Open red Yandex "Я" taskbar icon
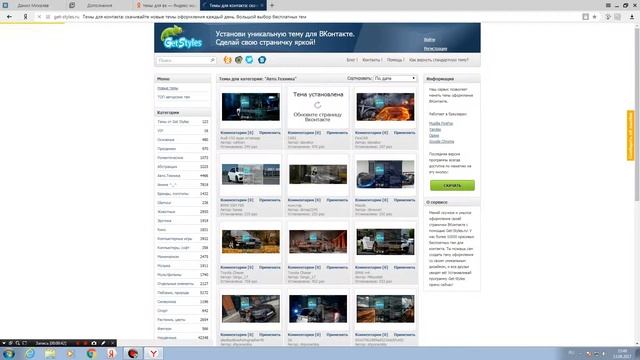Image resolution: width=640 pixels, height=360 pixels. pos(111,353)
